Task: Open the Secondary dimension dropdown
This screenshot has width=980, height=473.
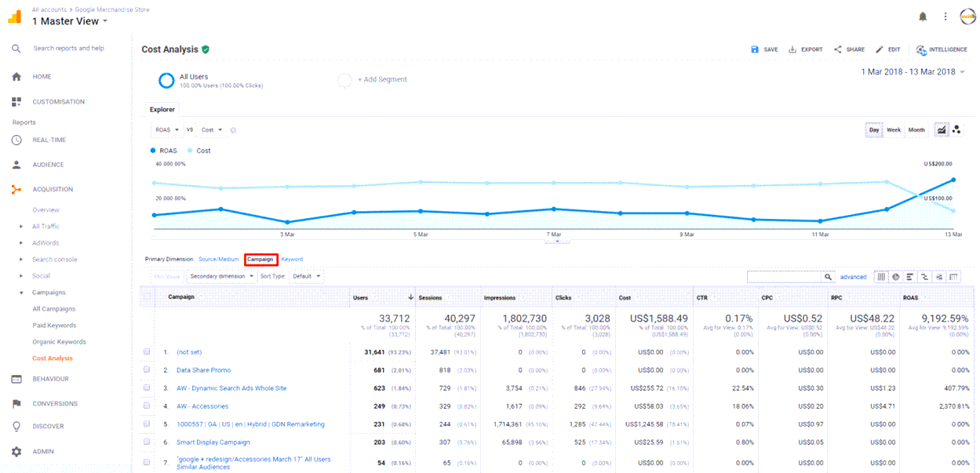Action: [x=221, y=277]
